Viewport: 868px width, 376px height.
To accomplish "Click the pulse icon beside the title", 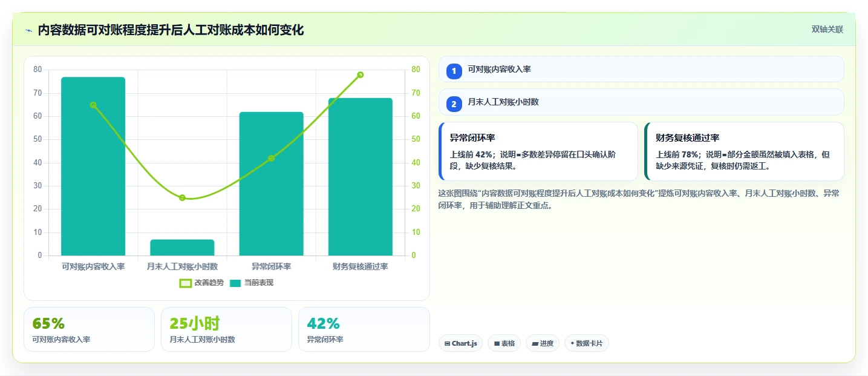I will click(x=28, y=30).
